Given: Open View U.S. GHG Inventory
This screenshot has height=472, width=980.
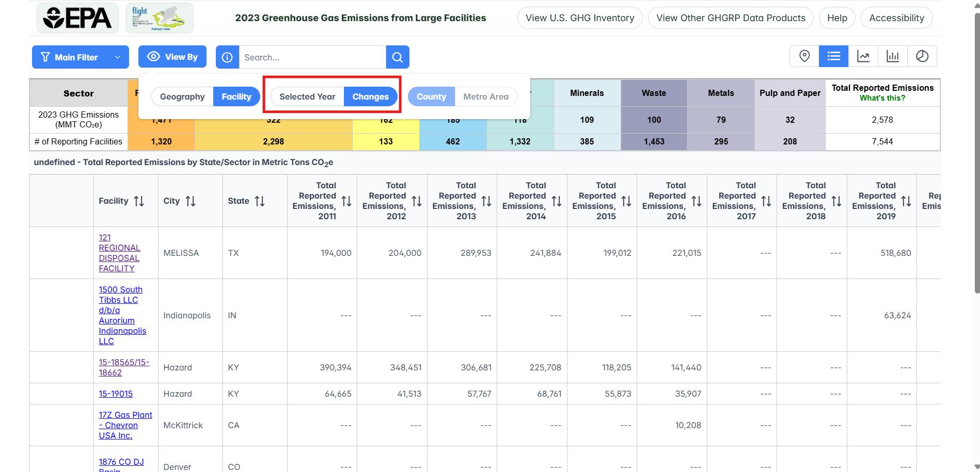Looking at the screenshot, I should (x=579, y=18).
